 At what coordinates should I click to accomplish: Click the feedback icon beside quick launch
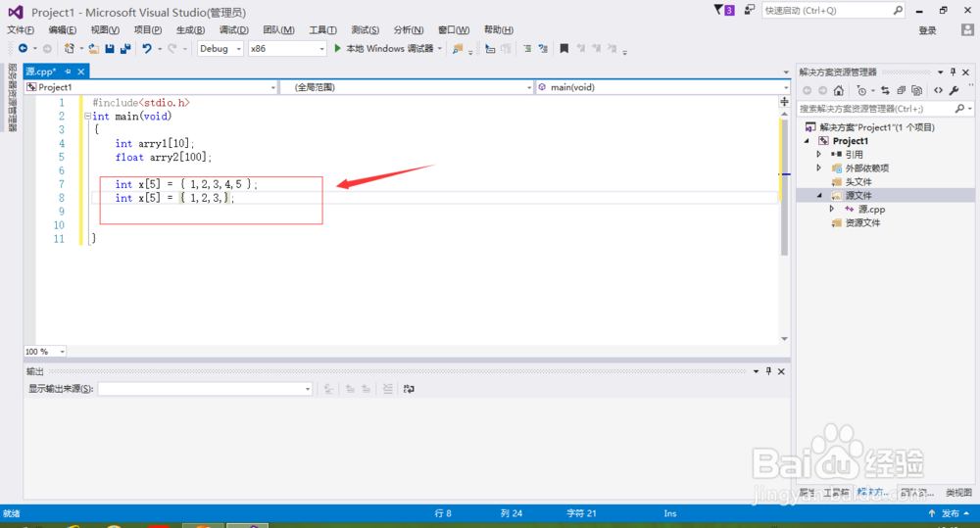tap(749, 10)
